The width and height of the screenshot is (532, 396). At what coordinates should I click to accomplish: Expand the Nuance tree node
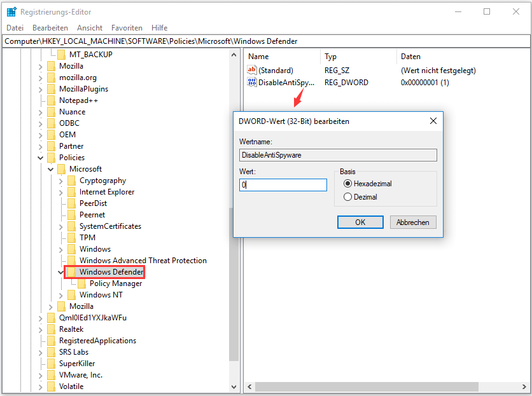40,112
